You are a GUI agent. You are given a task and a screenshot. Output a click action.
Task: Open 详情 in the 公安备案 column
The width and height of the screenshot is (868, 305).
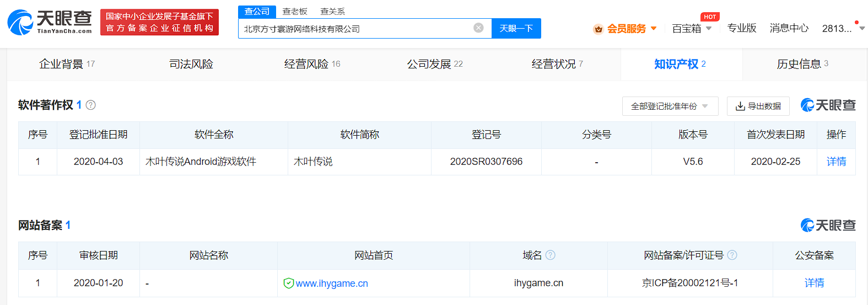[x=814, y=283]
